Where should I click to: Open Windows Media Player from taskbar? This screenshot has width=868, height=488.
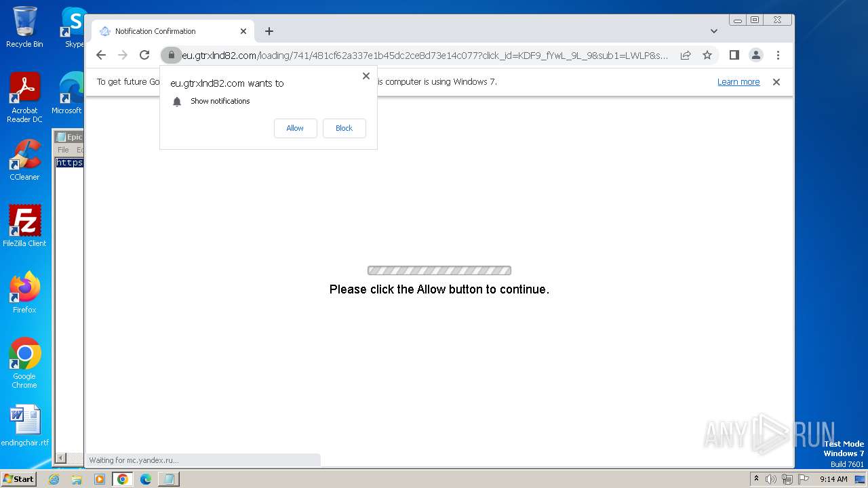(100, 479)
